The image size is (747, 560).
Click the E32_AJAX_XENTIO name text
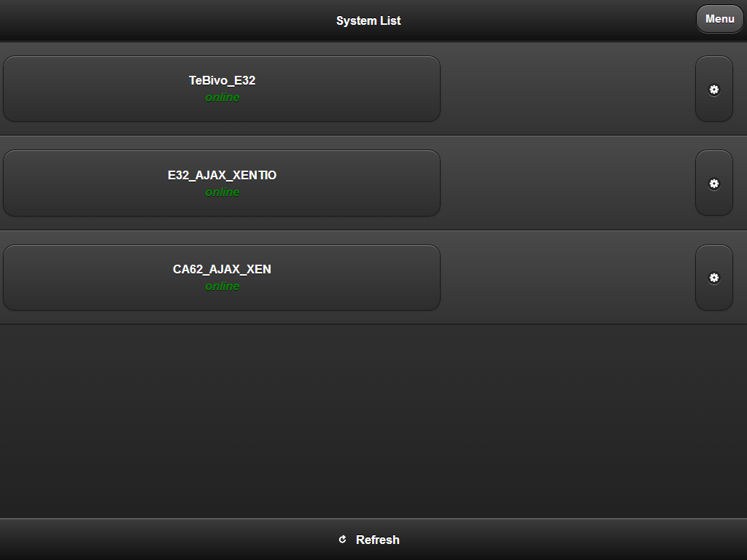click(222, 175)
